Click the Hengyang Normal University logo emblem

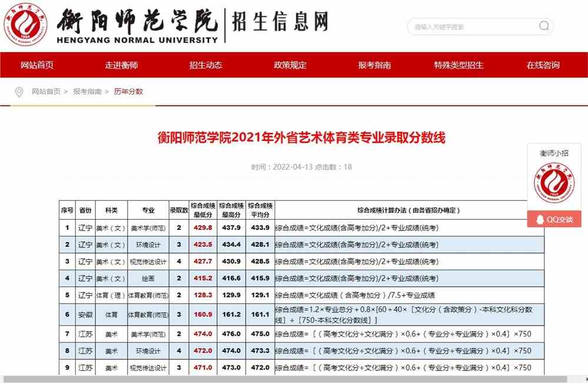click(25, 24)
